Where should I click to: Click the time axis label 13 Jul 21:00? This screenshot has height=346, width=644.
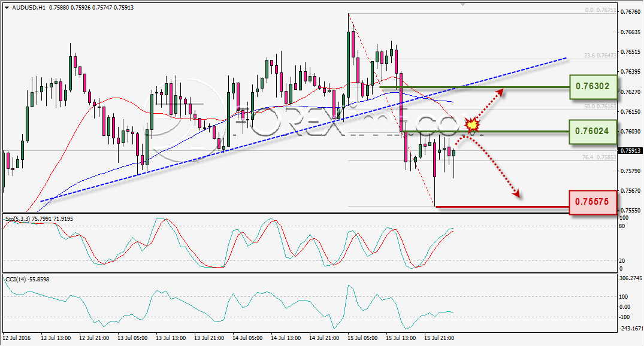(x=209, y=338)
